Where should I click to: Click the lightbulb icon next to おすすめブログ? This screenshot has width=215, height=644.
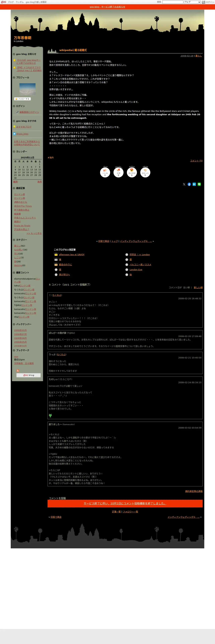[14, 127]
